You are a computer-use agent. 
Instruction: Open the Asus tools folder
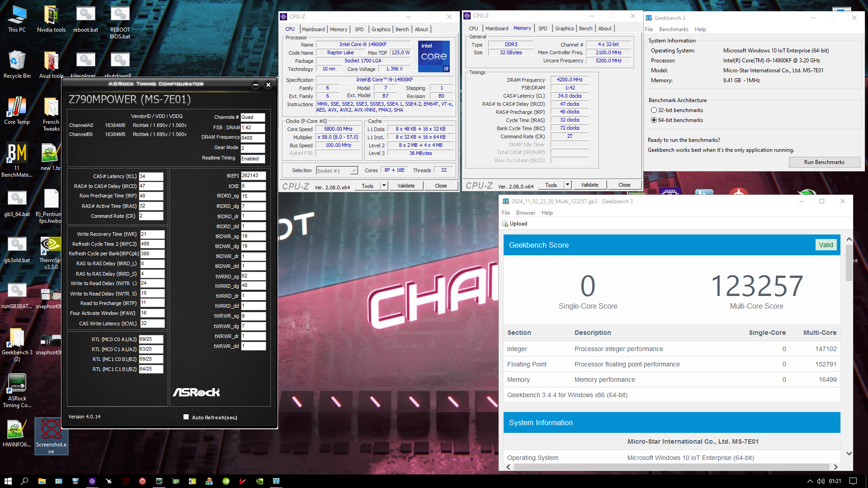(x=51, y=65)
